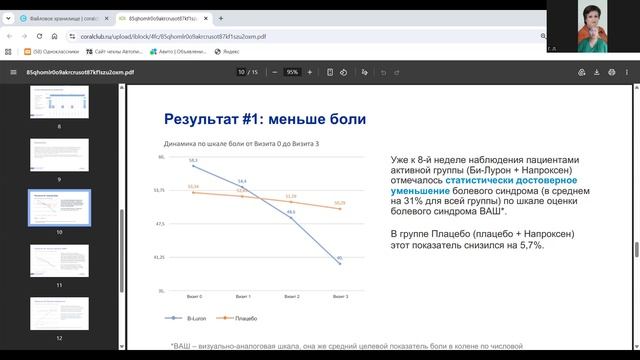Screen dimensions: 640x360
Task: Click thumbnail panel scroll down arrow
Action: pyautogui.click(x=122, y=346)
